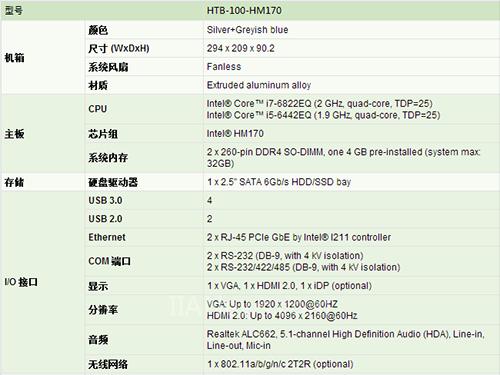Click the USB 3.0 row label
Viewport: 500px width, 375px height.
click(x=105, y=201)
